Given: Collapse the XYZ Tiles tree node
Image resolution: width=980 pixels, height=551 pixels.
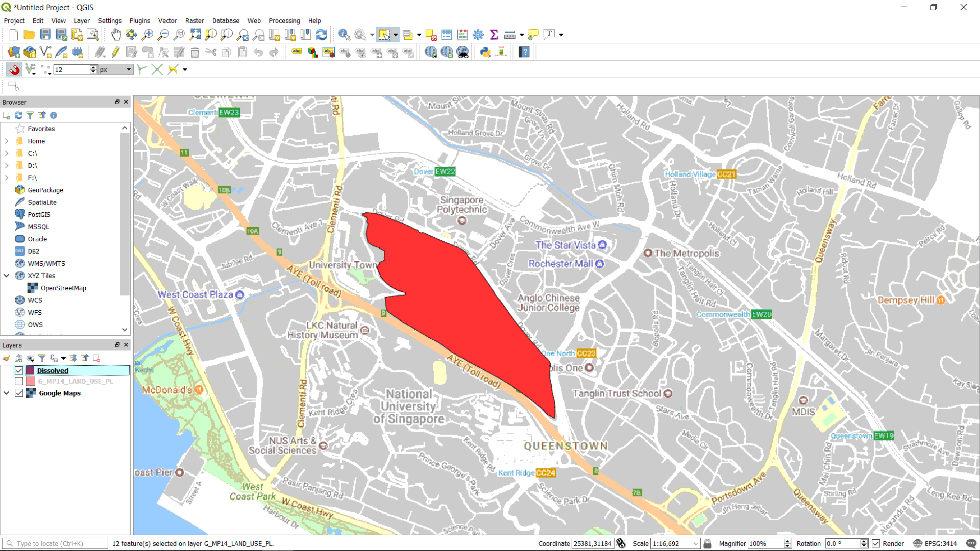Looking at the screenshot, I should point(7,275).
